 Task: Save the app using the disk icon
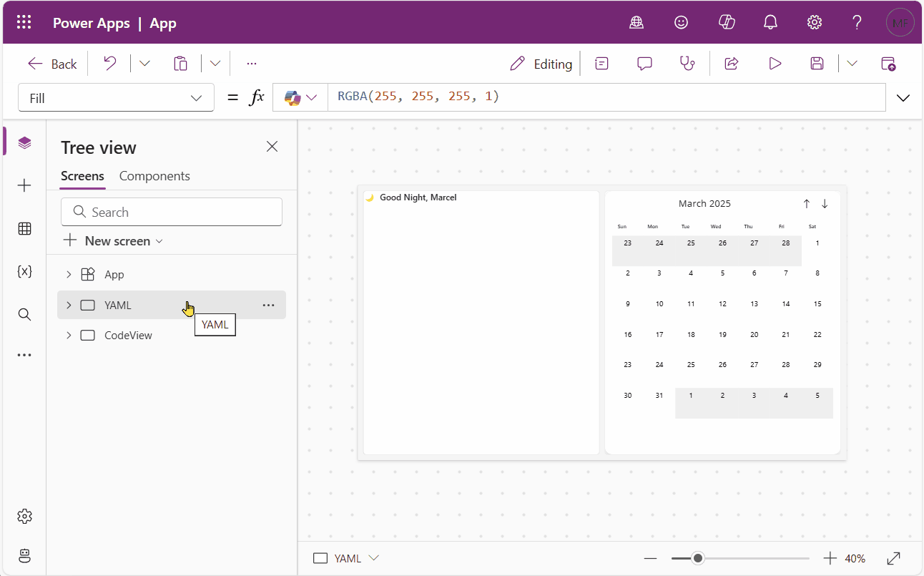click(x=817, y=63)
